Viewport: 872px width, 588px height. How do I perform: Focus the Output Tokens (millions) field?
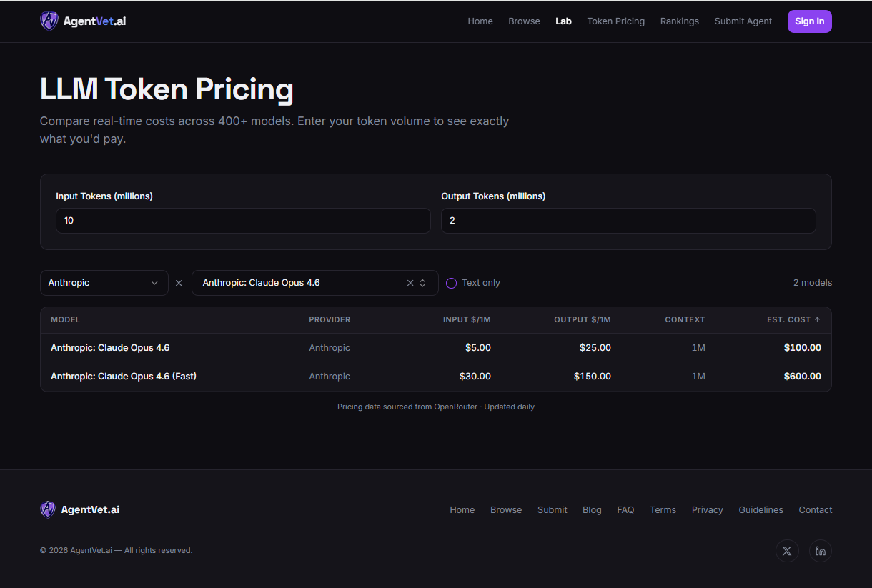click(628, 221)
